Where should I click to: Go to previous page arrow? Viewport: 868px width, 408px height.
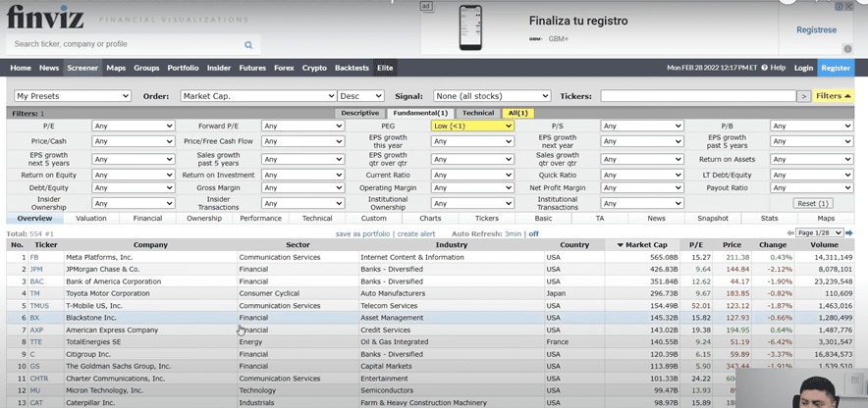788,233
